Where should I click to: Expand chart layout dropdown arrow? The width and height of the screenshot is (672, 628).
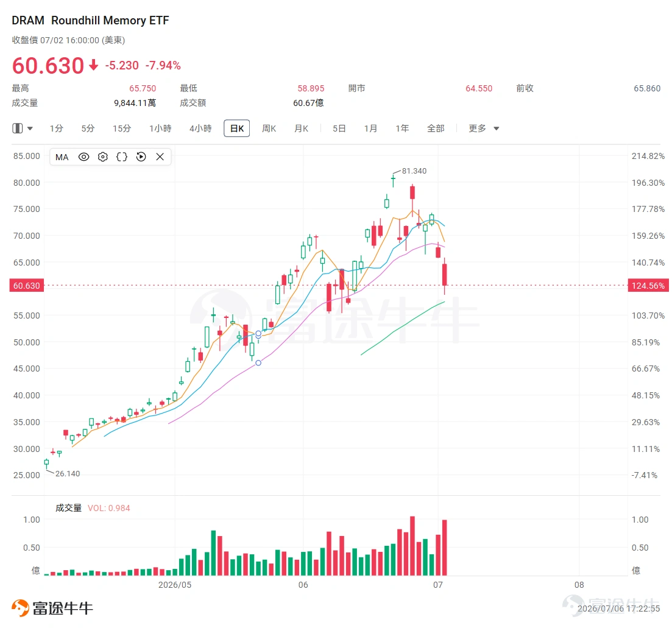click(x=30, y=128)
